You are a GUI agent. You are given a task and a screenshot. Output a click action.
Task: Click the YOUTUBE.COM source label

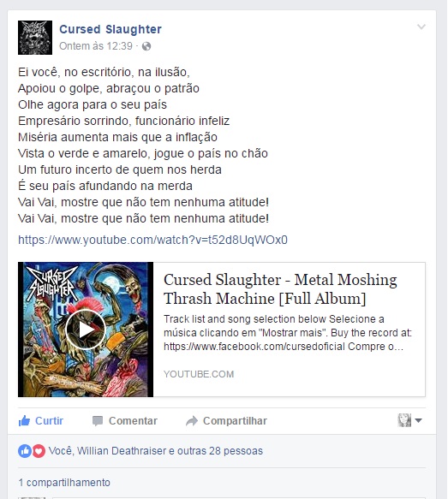(x=199, y=374)
